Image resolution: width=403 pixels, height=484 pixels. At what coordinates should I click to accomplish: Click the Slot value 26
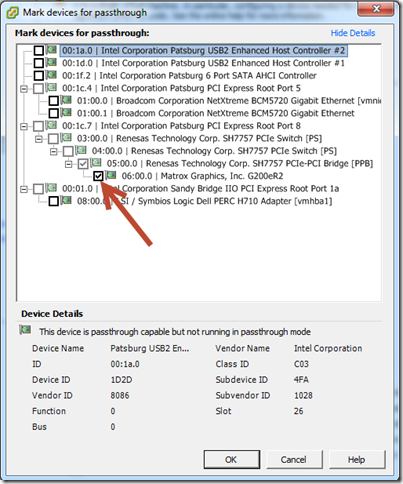click(x=299, y=411)
